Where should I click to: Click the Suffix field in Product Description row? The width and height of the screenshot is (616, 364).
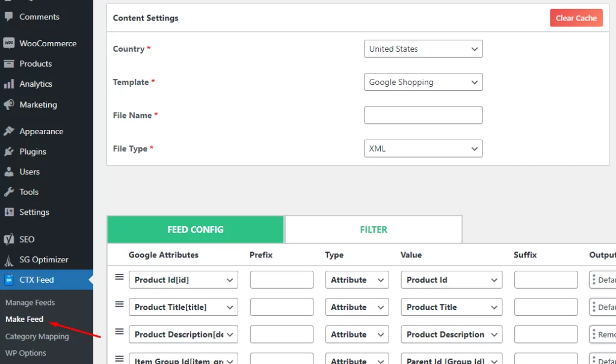546,335
